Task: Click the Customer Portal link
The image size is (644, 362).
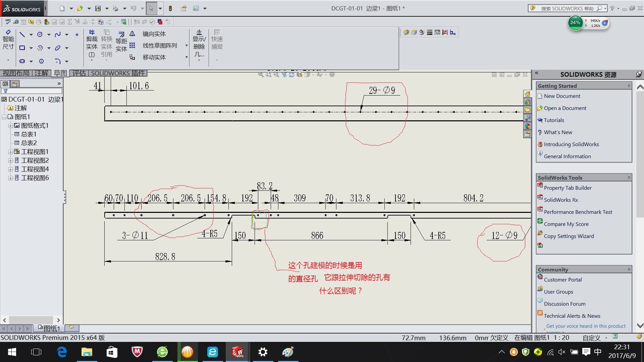Action: (x=562, y=280)
